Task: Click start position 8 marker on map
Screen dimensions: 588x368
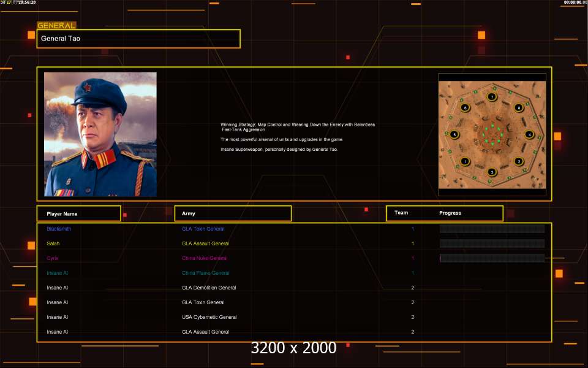Action: (519, 108)
